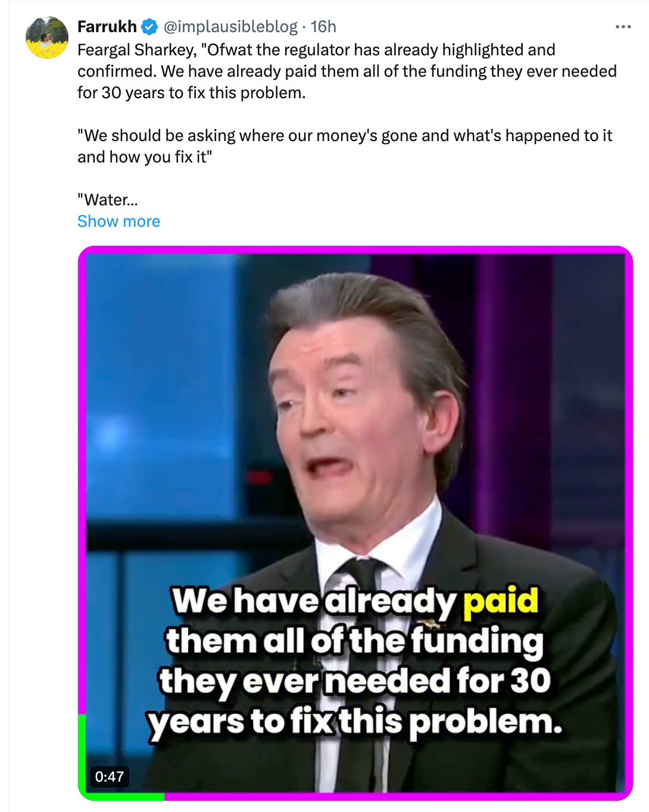Click the "We should be asking" quote paragraph
The image size is (649, 812).
tap(345, 146)
